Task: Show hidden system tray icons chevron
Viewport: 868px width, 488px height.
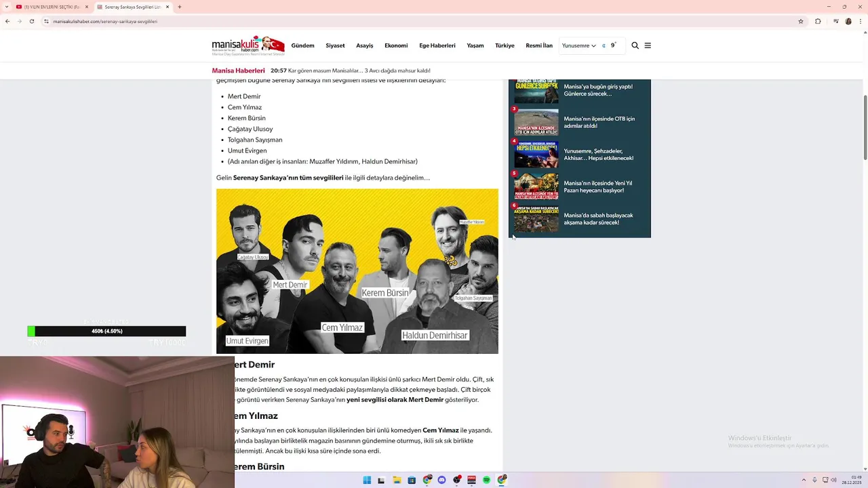Action: (x=804, y=480)
